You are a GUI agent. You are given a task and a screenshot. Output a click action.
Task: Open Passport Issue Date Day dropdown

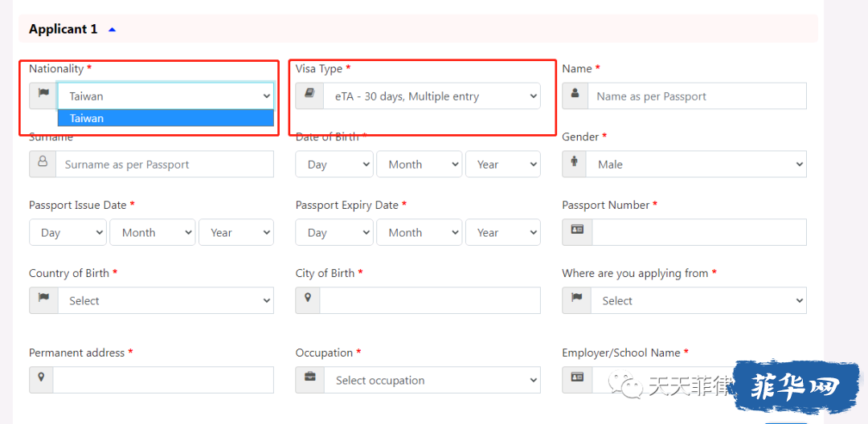click(x=68, y=233)
